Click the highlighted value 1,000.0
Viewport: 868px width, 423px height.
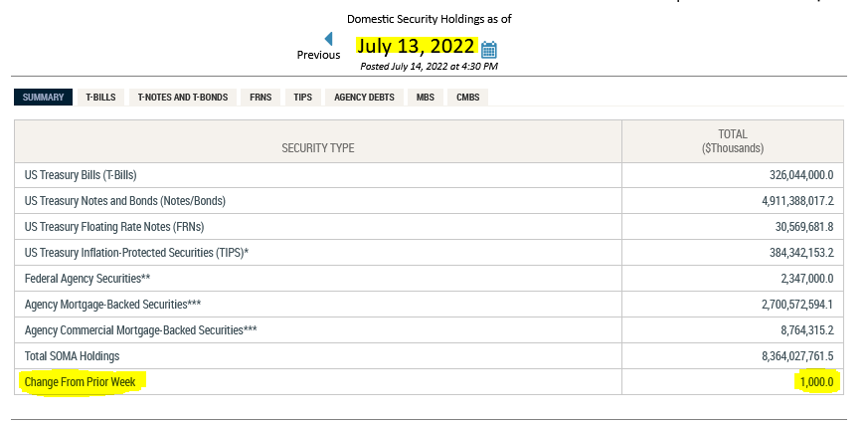816,382
